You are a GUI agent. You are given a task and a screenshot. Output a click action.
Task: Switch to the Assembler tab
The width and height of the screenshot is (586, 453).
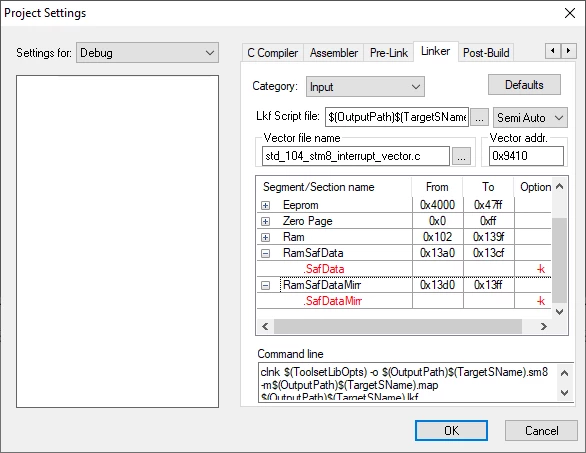(333, 53)
